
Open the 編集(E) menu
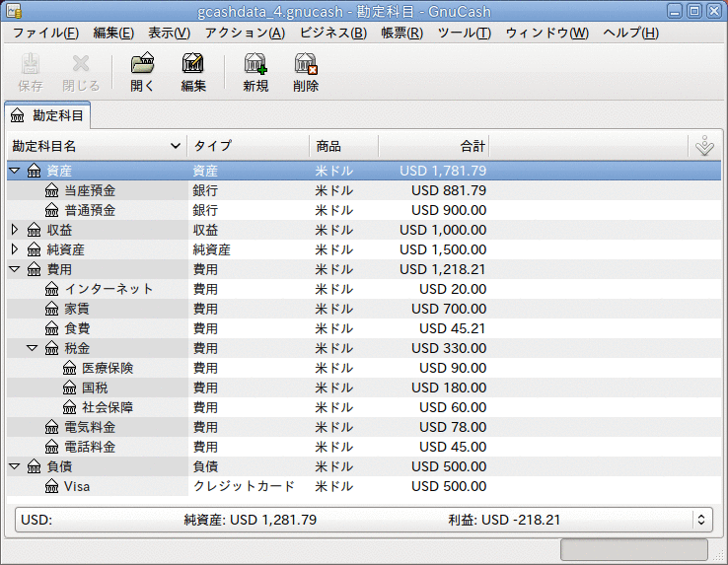click(113, 33)
